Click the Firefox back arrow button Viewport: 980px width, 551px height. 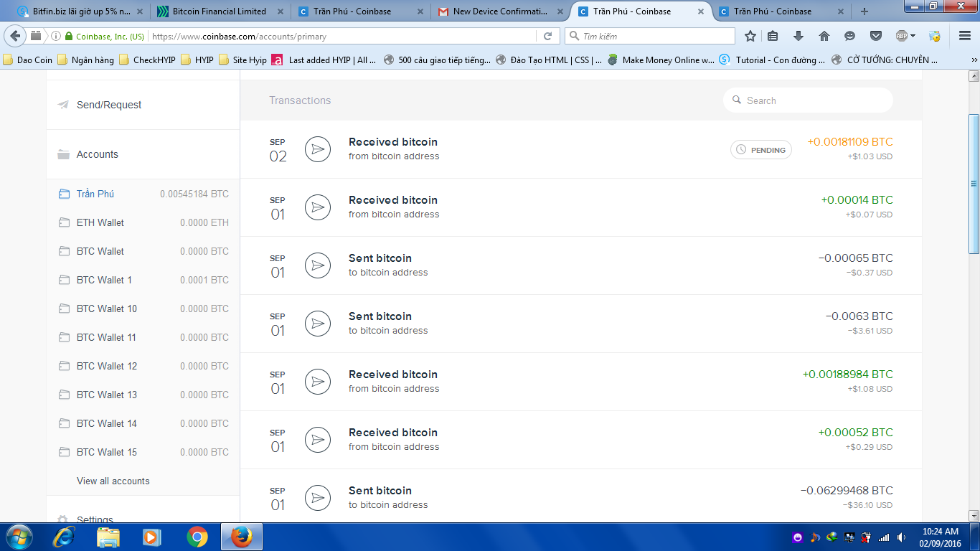pos(16,36)
